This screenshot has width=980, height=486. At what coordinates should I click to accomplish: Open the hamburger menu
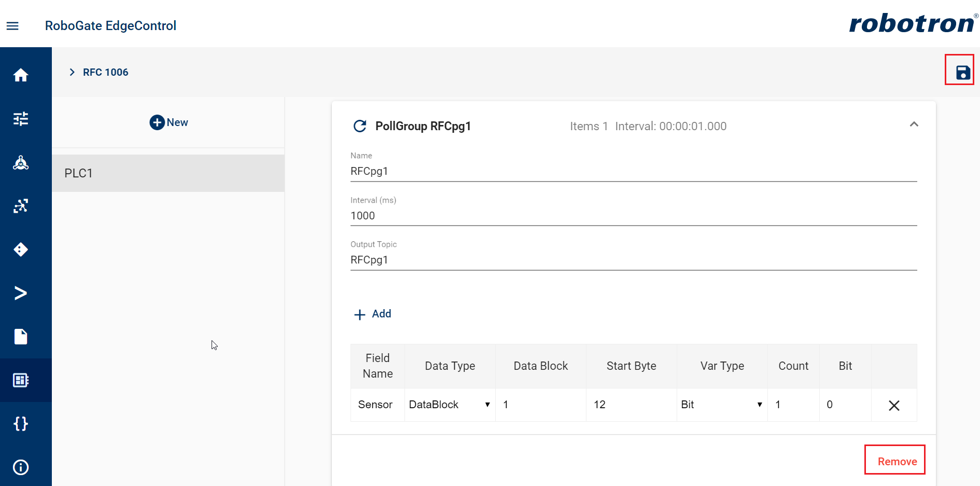[12, 26]
